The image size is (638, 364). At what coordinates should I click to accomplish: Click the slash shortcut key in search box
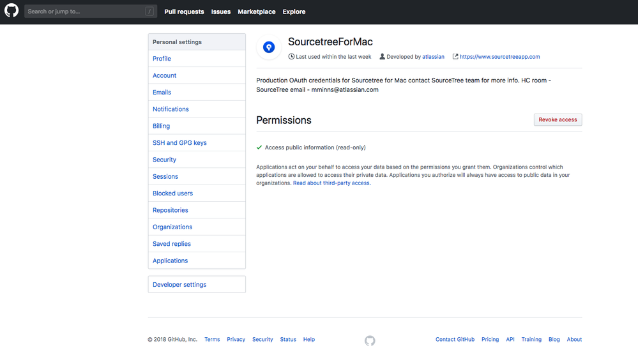(x=149, y=11)
